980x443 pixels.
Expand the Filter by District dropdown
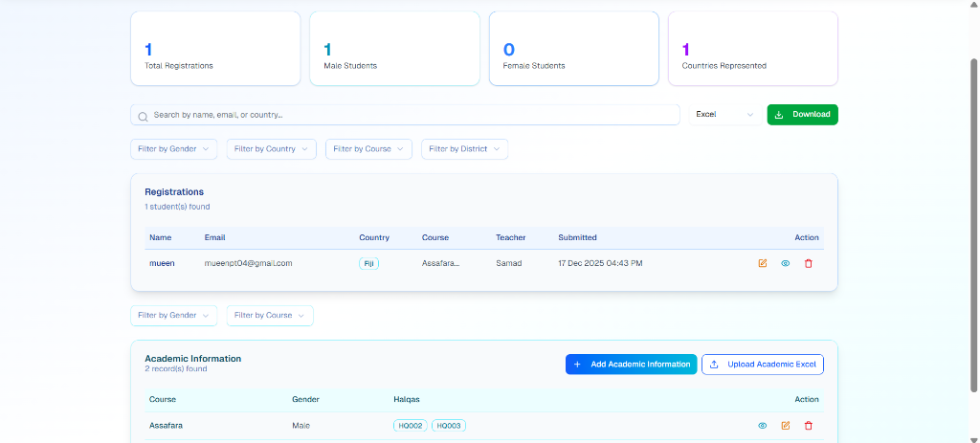click(464, 149)
